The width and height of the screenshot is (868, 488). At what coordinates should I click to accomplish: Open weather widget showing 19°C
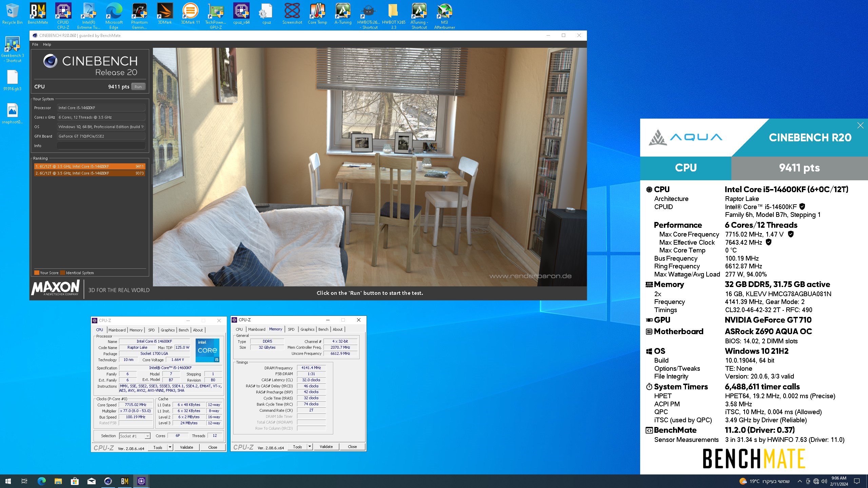click(764, 481)
